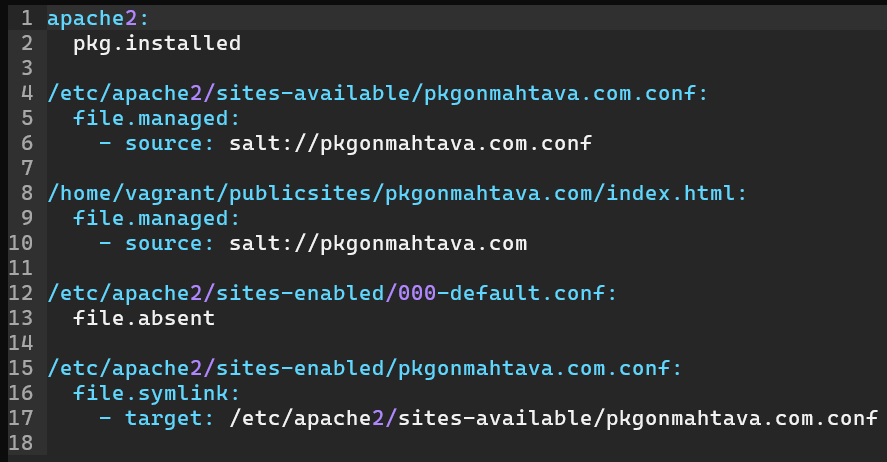Click line number 11 in the gutter
887x462 pixels.
pos(21,267)
